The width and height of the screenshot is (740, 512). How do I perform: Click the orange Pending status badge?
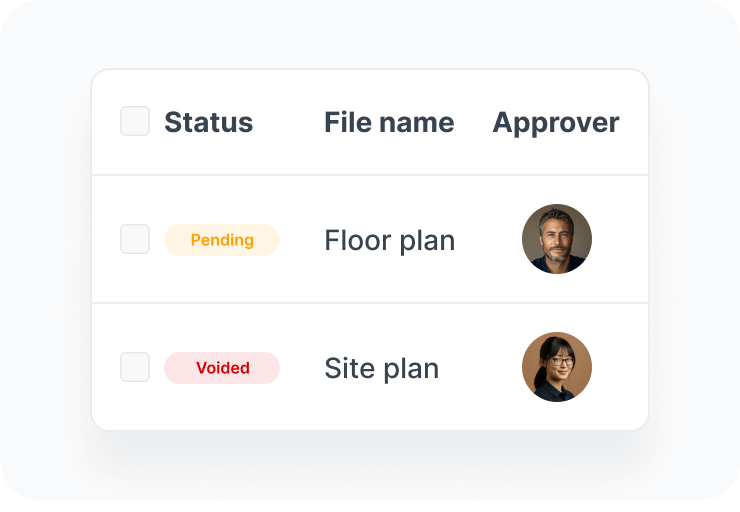point(222,240)
